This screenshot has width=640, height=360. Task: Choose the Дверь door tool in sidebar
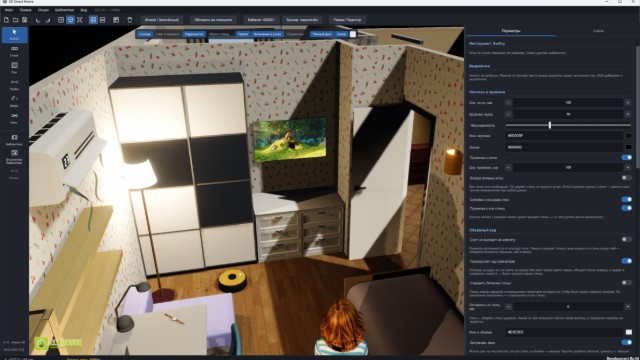pyautogui.click(x=14, y=102)
